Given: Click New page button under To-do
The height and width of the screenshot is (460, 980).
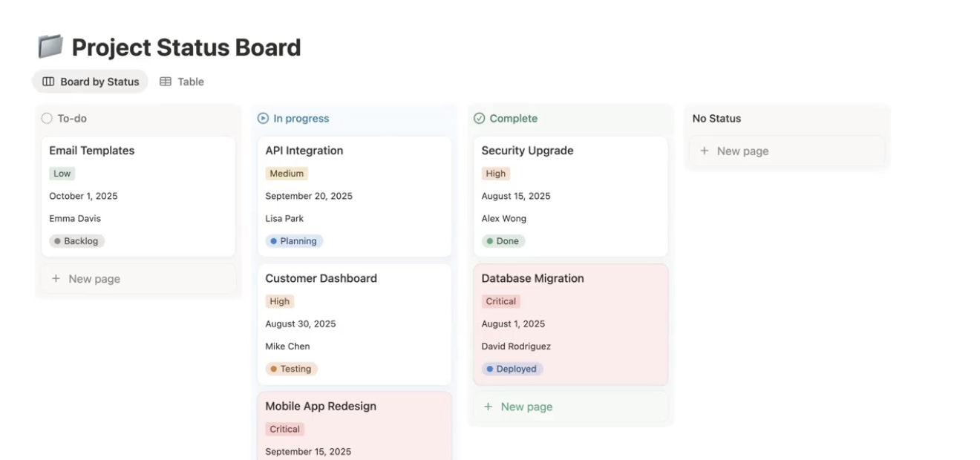Looking at the screenshot, I should (94, 279).
